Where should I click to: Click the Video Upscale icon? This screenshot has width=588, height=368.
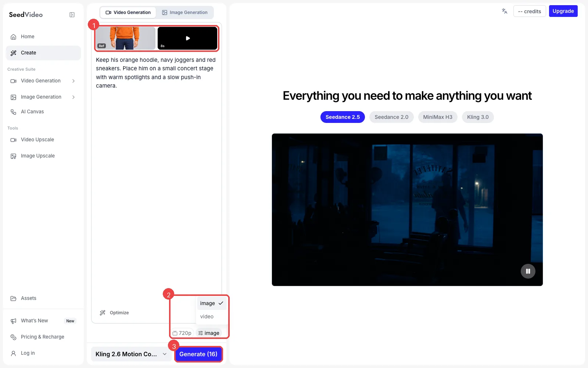14,140
